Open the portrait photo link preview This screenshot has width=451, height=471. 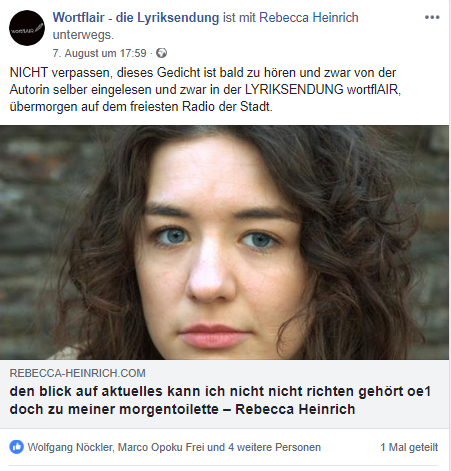pyautogui.click(x=224, y=242)
